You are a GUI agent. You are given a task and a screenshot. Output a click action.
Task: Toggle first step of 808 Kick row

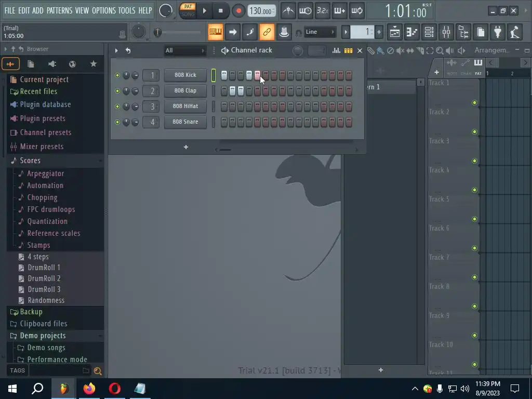pyautogui.click(x=224, y=75)
